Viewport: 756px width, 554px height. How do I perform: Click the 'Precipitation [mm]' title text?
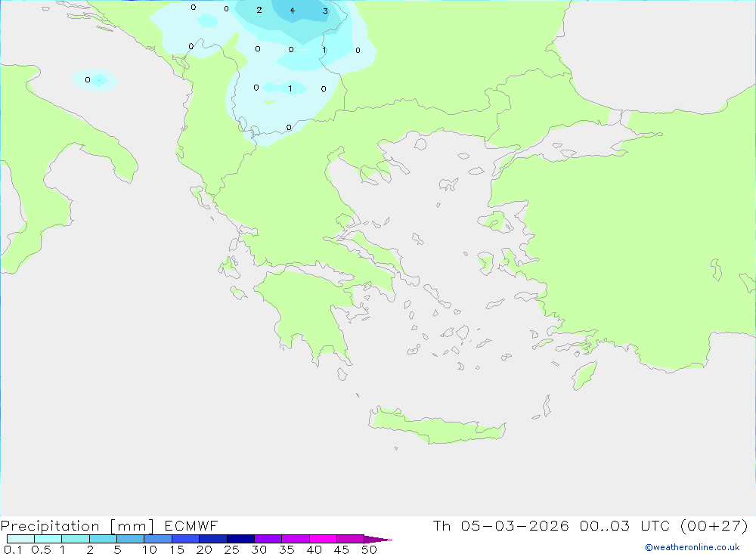click(77, 526)
